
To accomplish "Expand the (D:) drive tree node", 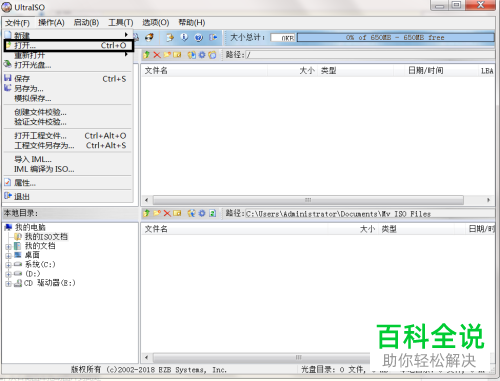I will 8,274.
